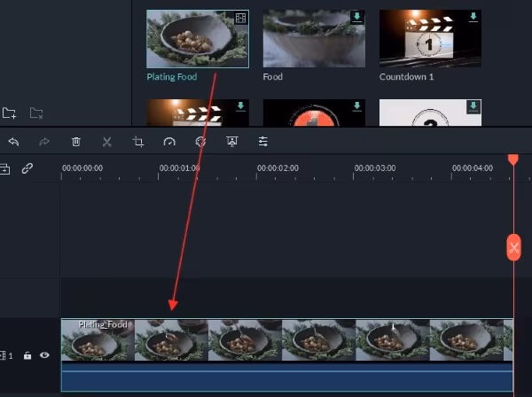Select the audio waveform of Plating_Food clip
The image size is (532, 397).
tap(287, 377)
